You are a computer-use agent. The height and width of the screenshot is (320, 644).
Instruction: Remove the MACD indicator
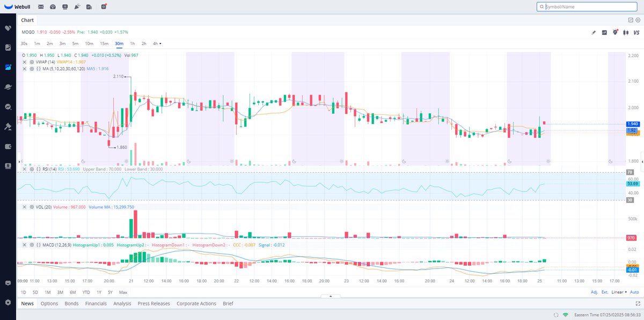point(25,245)
